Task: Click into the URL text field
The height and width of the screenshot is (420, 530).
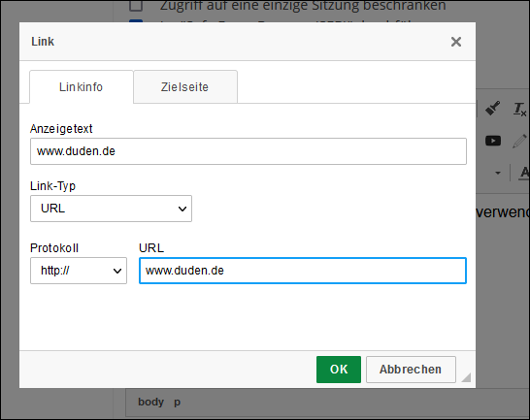Action: click(303, 271)
